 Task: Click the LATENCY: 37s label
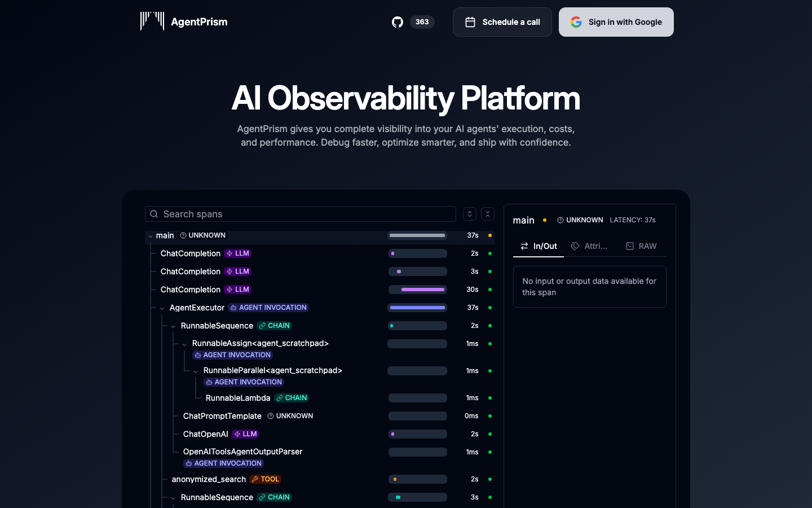pos(633,220)
